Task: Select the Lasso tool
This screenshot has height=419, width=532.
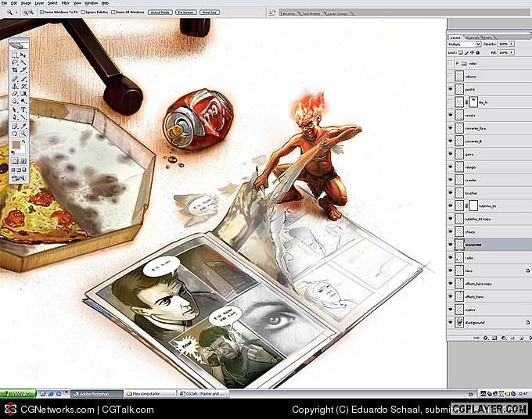Action: (15, 63)
